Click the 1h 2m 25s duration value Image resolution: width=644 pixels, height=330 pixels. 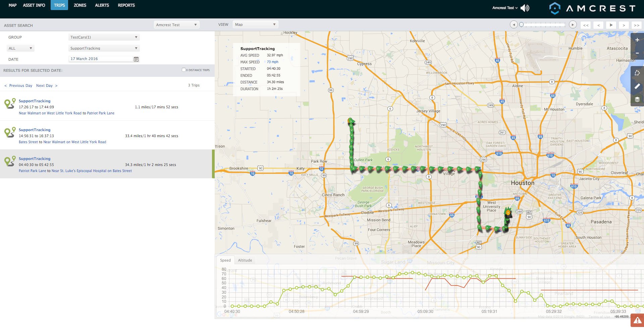click(275, 89)
